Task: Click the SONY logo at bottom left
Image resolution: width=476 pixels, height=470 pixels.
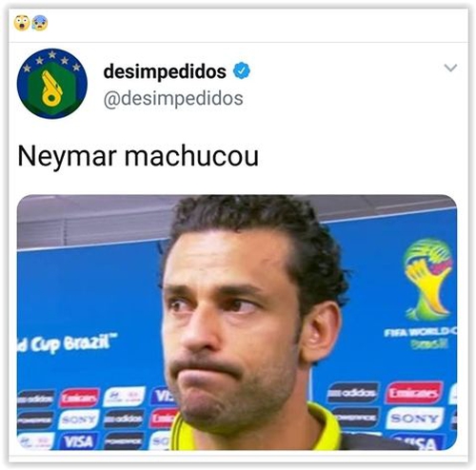Action: (x=79, y=420)
